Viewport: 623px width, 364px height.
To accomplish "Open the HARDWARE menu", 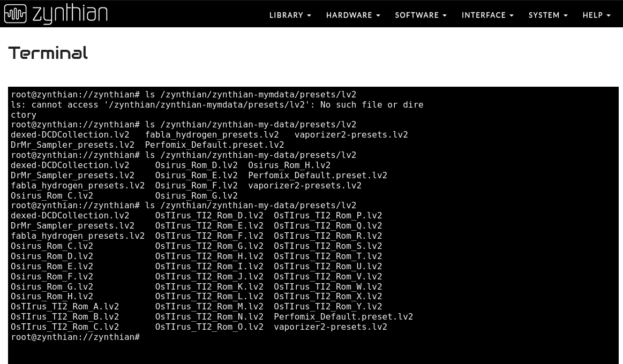I will click(352, 16).
